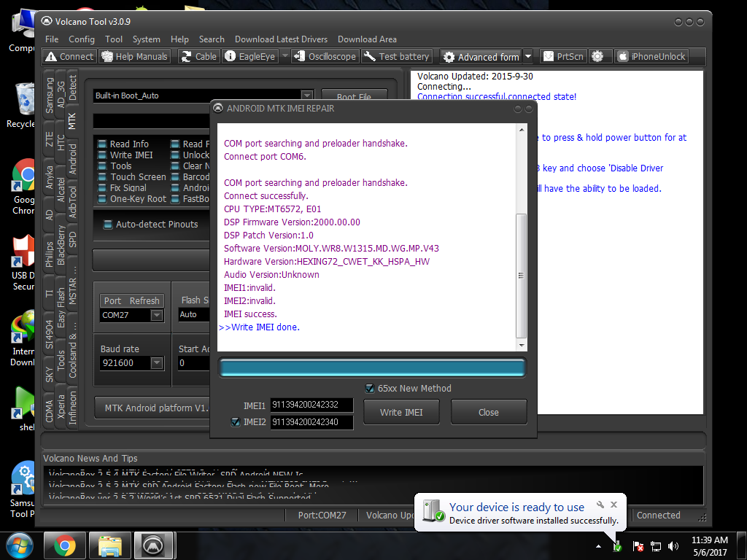
Task: Open the Baud rate 921600 dropdown
Action: click(x=157, y=363)
